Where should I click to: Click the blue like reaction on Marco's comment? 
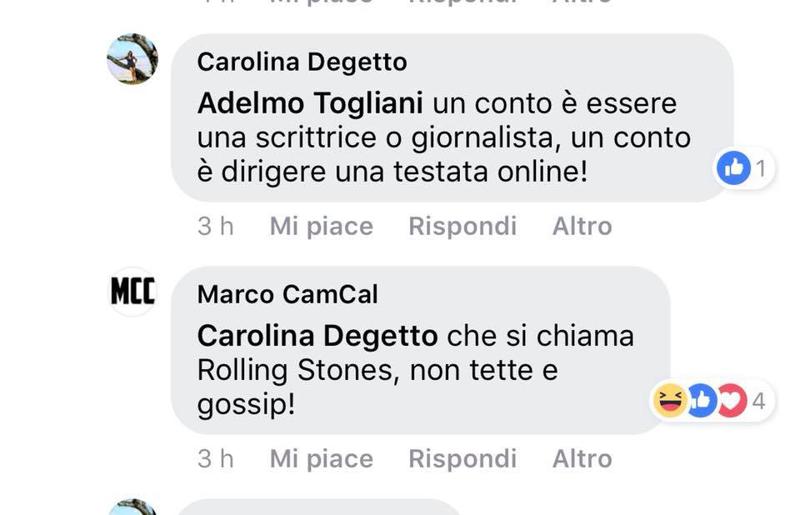tap(701, 401)
